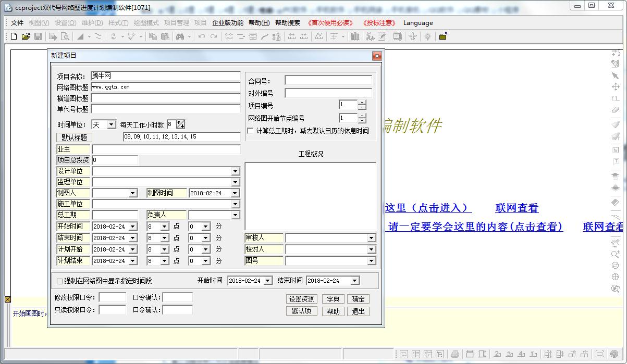627x364 pixels.
Task: Click the zoom magnifier tool in right sidebar
Action: [616, 255]
